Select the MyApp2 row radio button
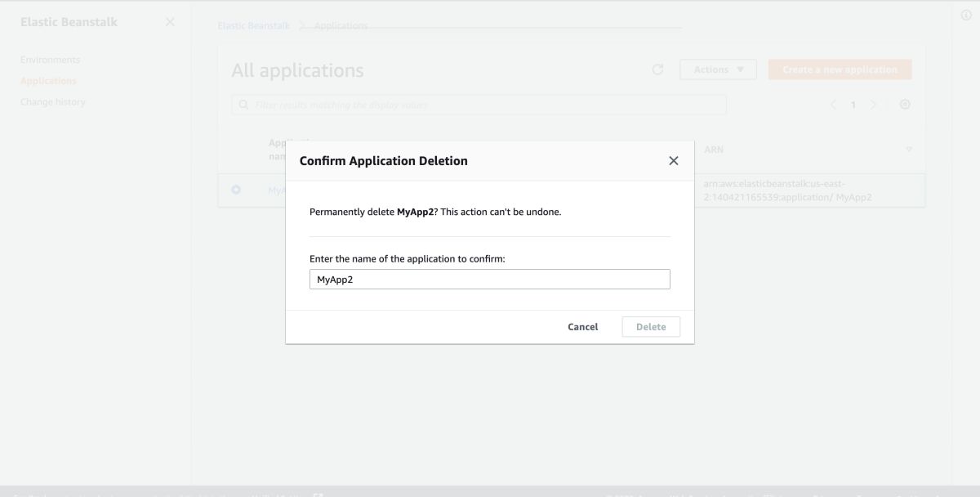Viewport: 980px width, 497px height. click(x=236, y=190)
